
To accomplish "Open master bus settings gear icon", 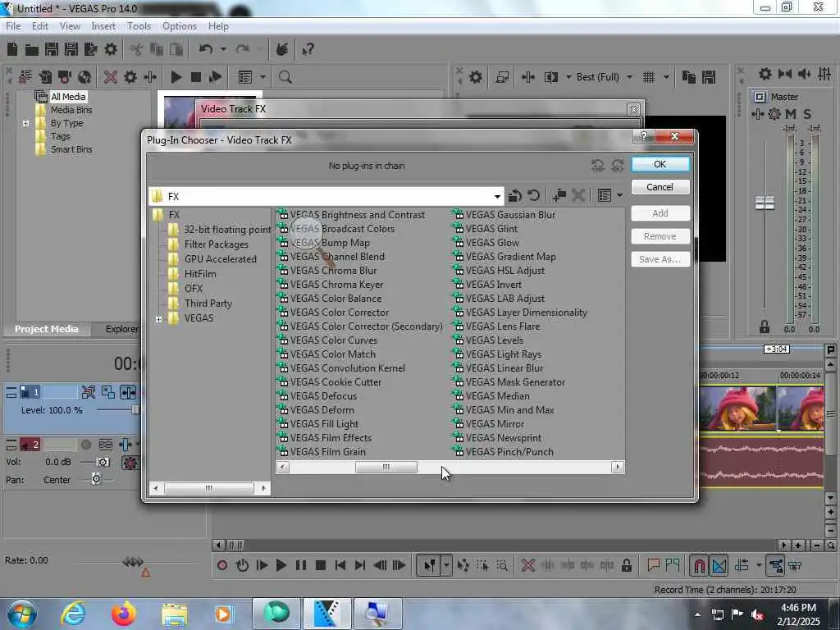I will (x=765, y=74).
